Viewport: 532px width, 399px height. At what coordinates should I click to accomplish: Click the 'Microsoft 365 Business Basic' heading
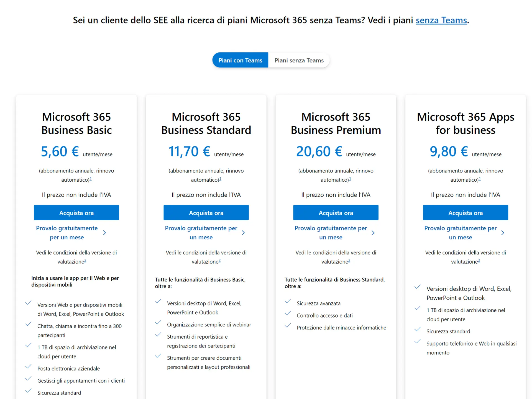tap(76, 123)
